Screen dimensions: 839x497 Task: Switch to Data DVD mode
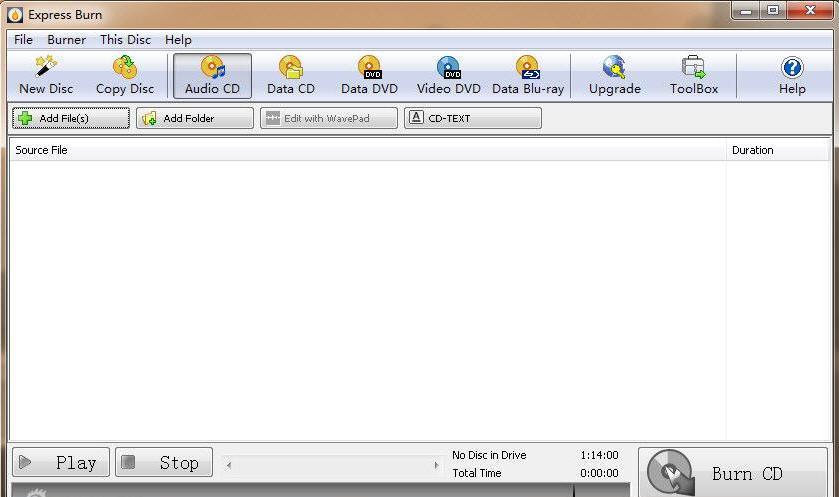[369, 76]
